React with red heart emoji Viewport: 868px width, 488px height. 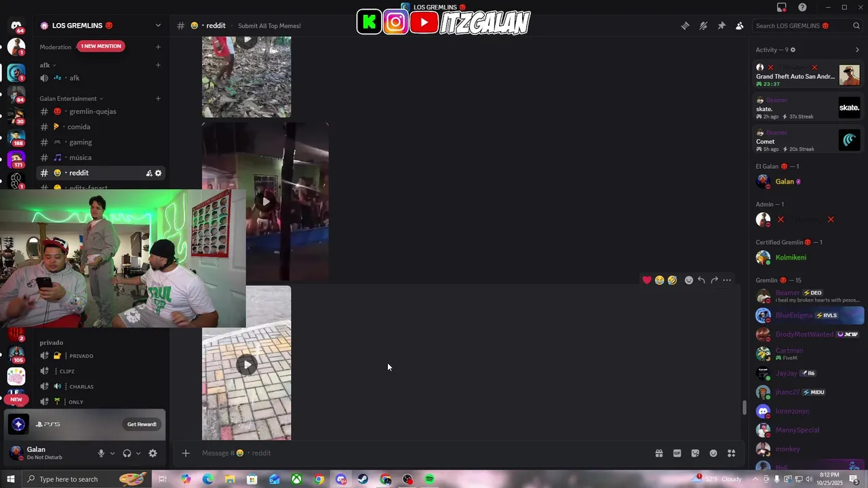click(x=647, y=280)
